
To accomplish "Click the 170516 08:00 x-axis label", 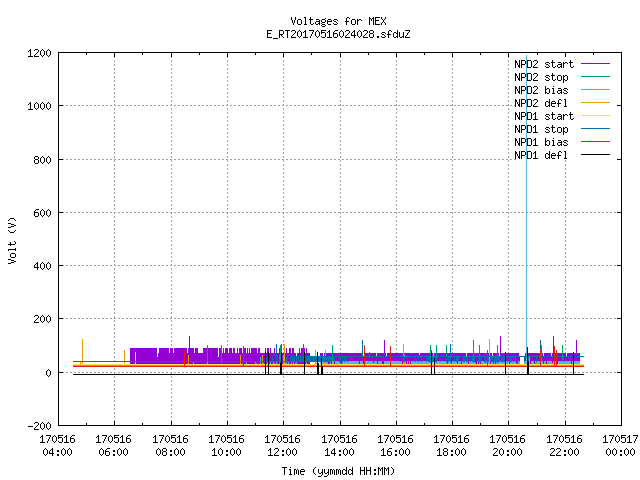I will pyautogui.click(x=170, y=446).
